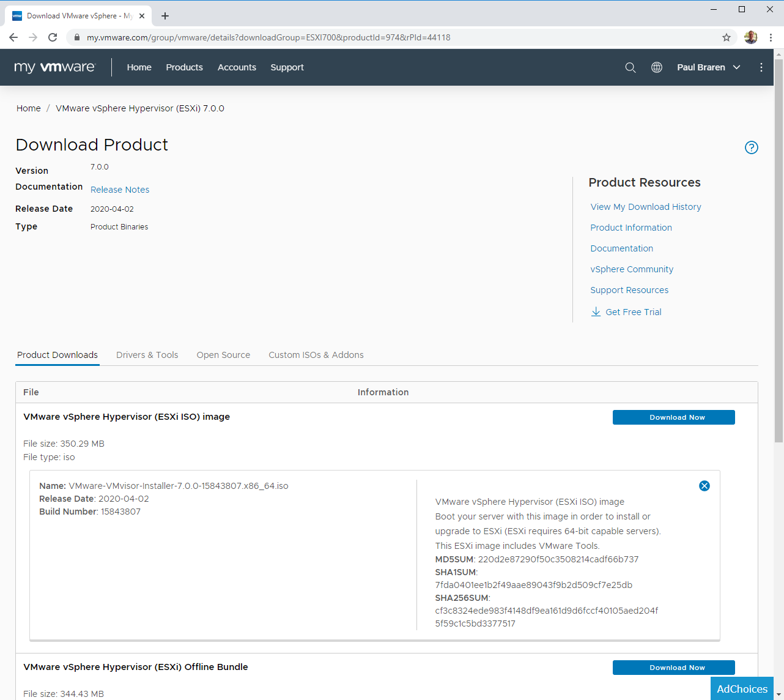Screen dimensions: 784x700
Task: Click the version 7.0.0 value
Action: coord(100,166)
